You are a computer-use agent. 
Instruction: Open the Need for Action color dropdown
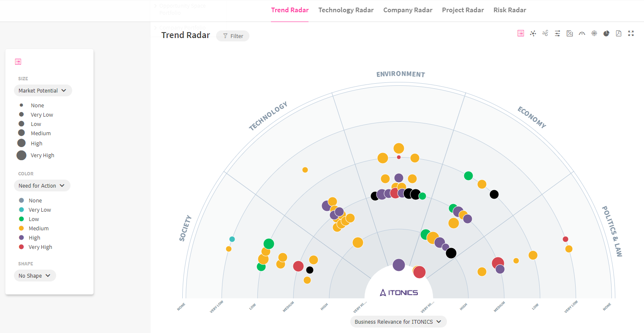pos(42,185)
